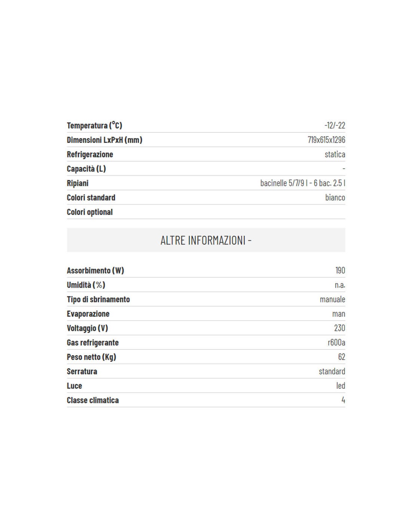Viewport: 412px width, 532px height.
Task: Click the Serratura row label
Action: (x=82, y=372)
